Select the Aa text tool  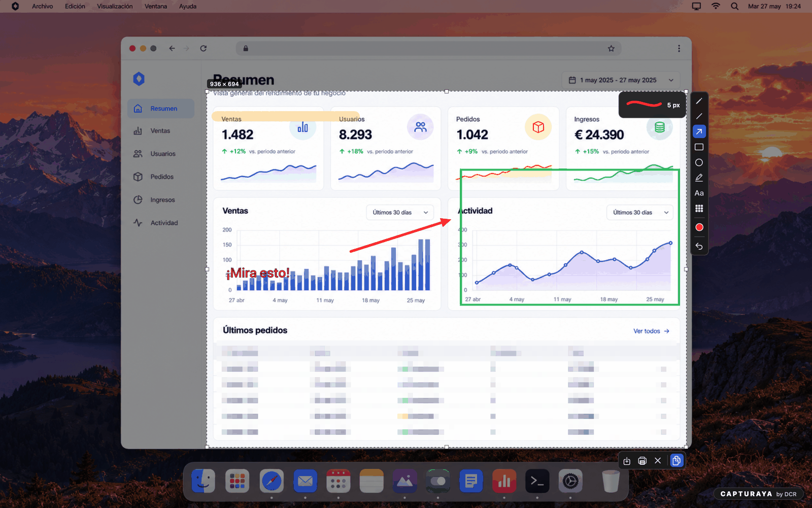pyautogui.click(x=699, y=193)
